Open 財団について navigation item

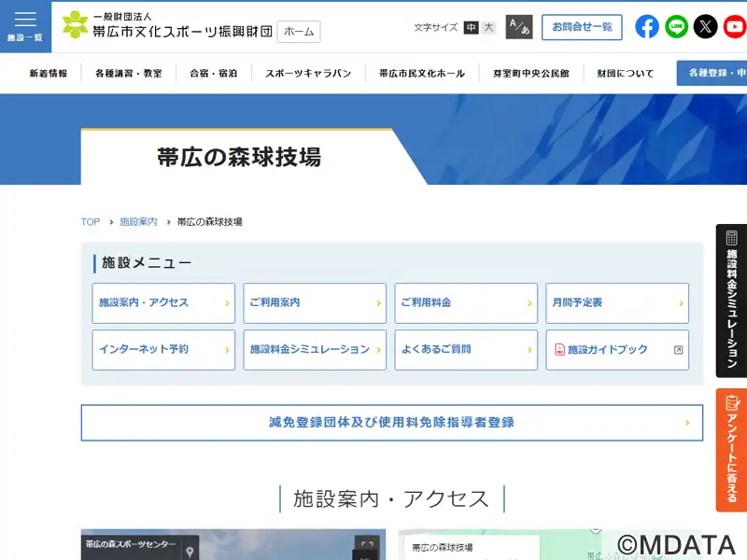point(626,73)
